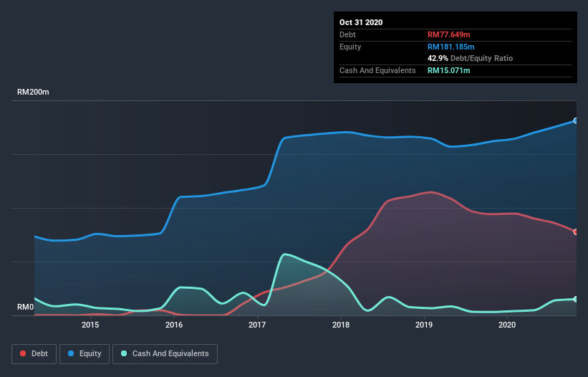Select the 2018 x-axis label
Image resolution: width=588 pixels, height=377 pixels.
[341, 325]
